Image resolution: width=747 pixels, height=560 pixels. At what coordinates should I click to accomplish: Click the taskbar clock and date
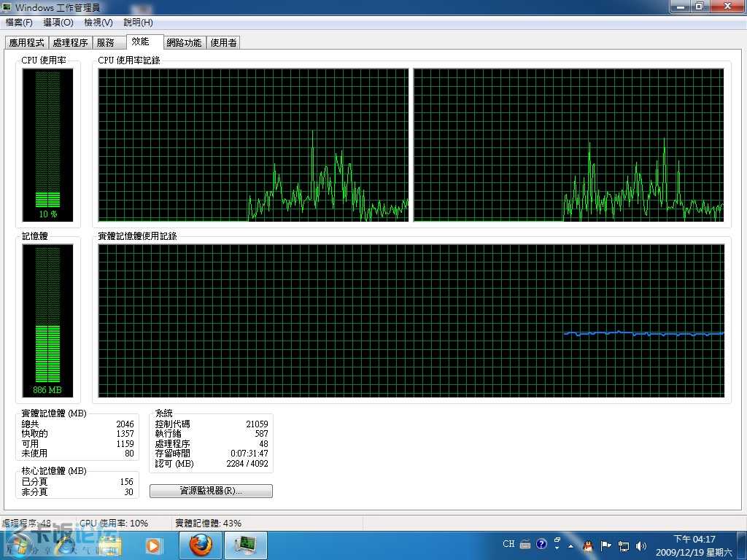coord(694,545)
